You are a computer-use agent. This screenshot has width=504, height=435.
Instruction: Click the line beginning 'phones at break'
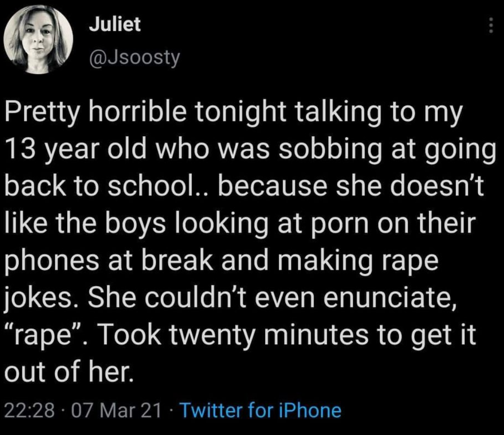222,261
